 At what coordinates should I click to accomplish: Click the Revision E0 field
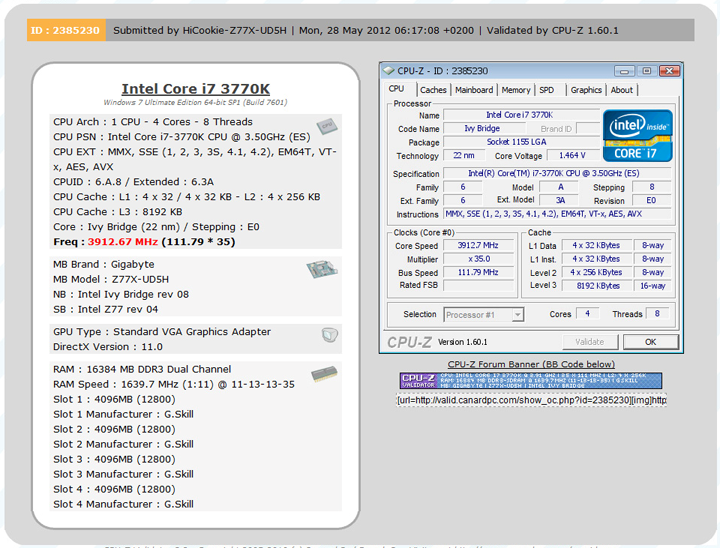tap(651, 200)
